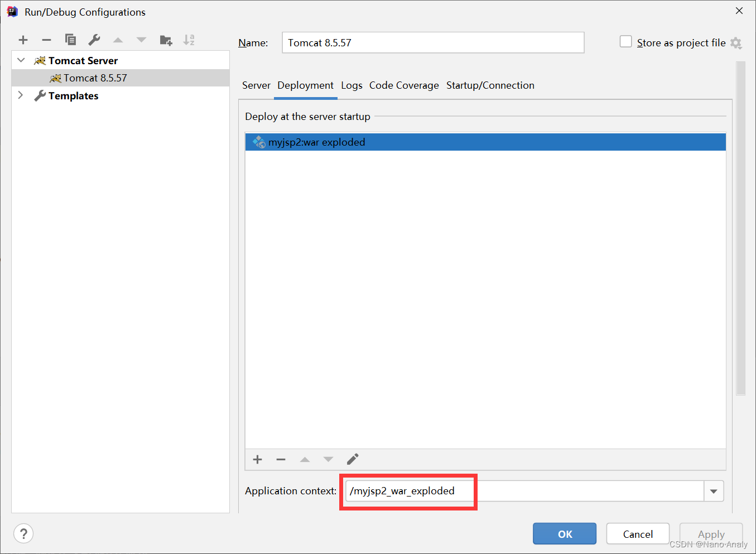
Task: Confirm with the OK button
Action: (565, 534)
